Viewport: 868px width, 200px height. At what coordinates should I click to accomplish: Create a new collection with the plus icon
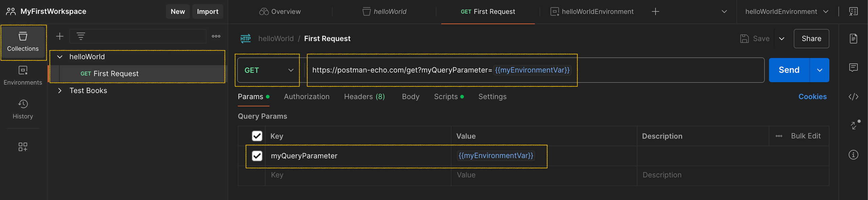(x=60, y=36)
